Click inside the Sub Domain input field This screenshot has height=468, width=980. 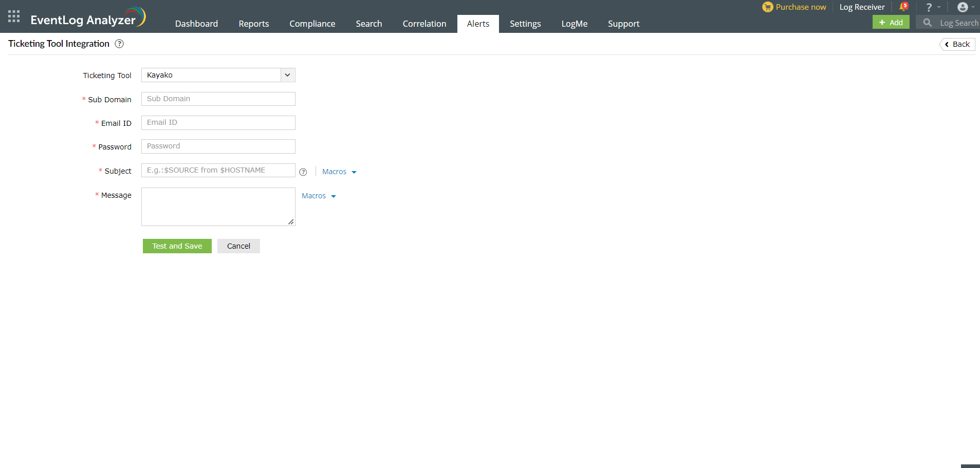(x=218, y=99)
